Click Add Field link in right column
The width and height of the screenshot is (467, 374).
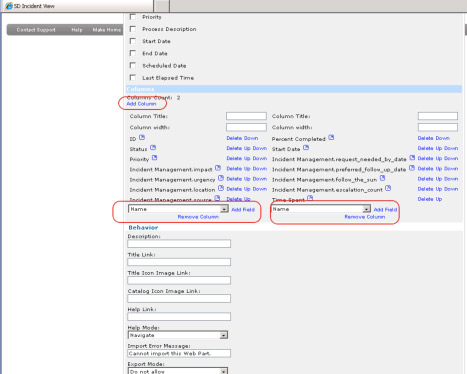click(385, 209)
